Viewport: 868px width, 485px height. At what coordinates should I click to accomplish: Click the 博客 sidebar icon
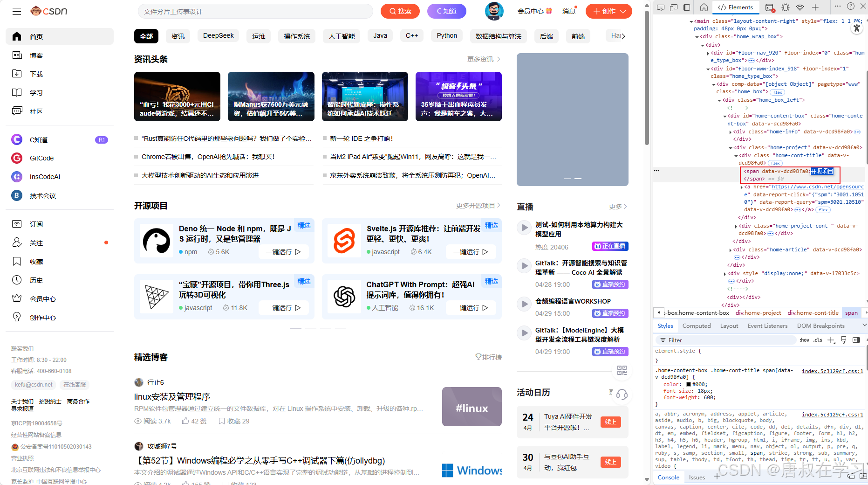(x=17, y=55)
